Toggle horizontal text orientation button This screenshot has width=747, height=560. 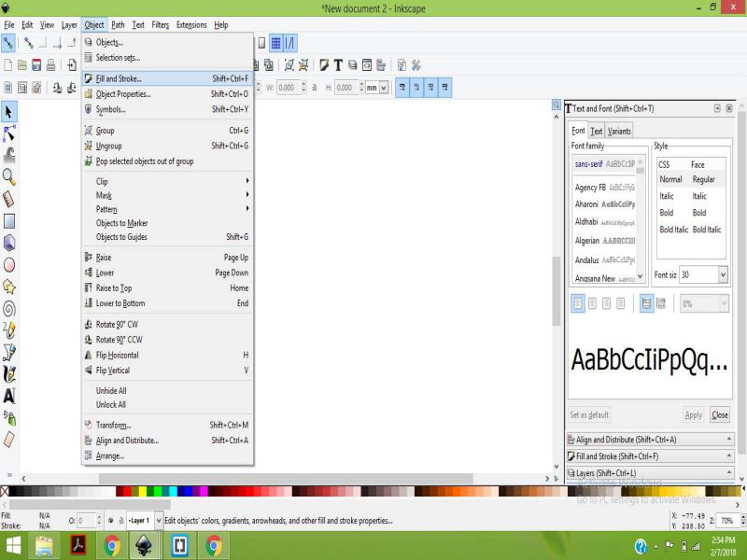[x=646, y=303]
